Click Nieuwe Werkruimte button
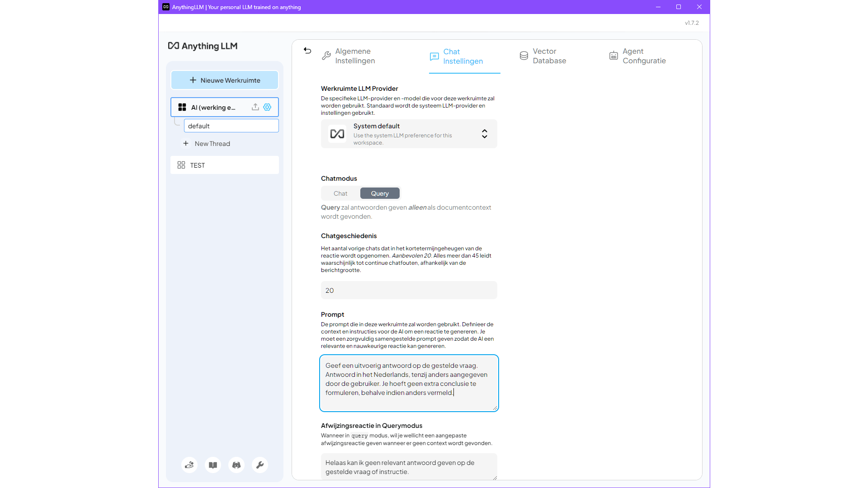The height and width of the screenshot is (488, 868). pos(225,80)
